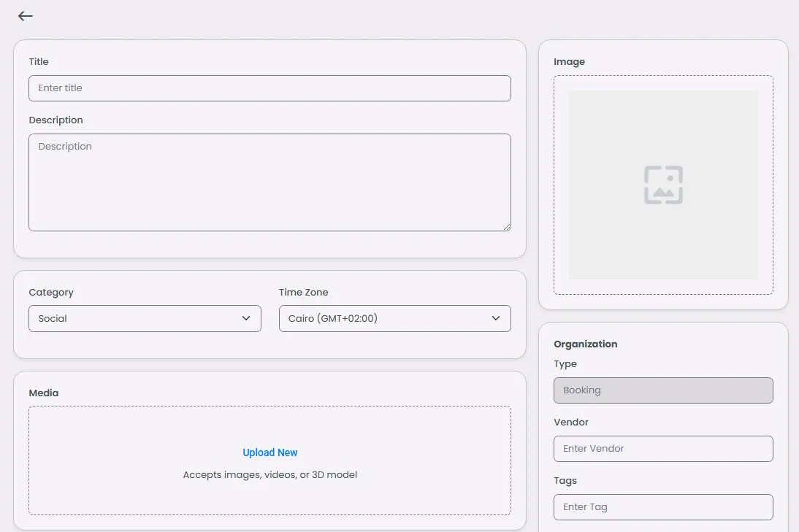
Task: Focus the Enter title input field
Action: tap(269, 88)
